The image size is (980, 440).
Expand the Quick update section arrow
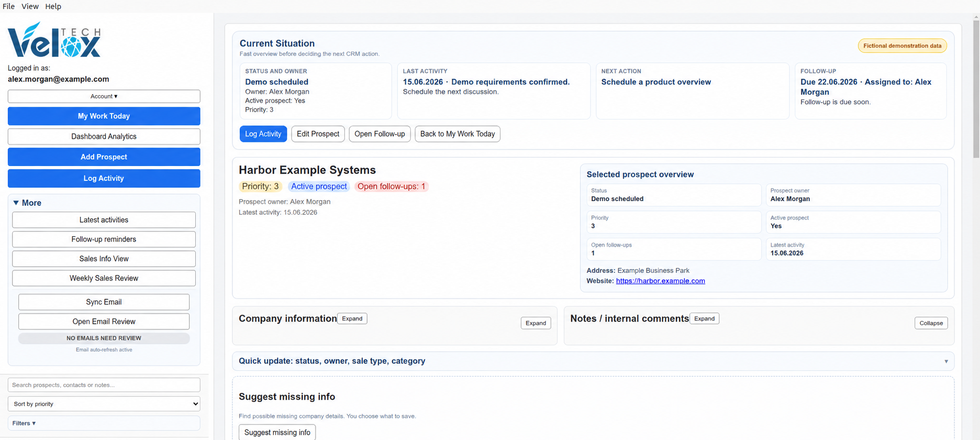(946, 361)
